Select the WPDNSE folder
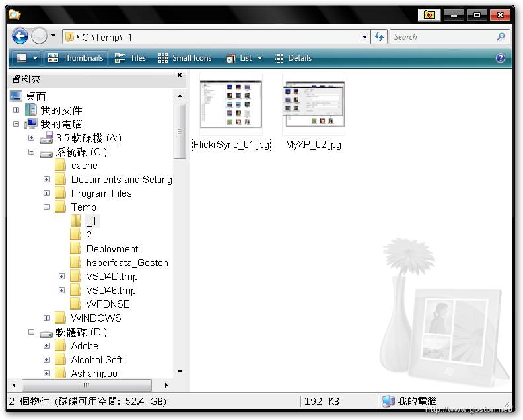523x420 pixels. pyautogui.click(x=108, y=304)
